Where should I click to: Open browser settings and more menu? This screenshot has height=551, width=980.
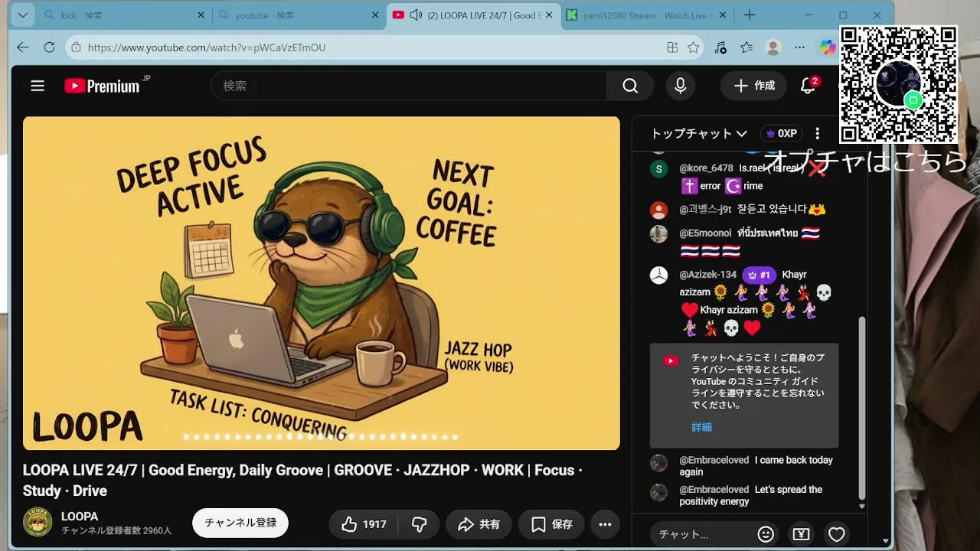pos(800,47)
